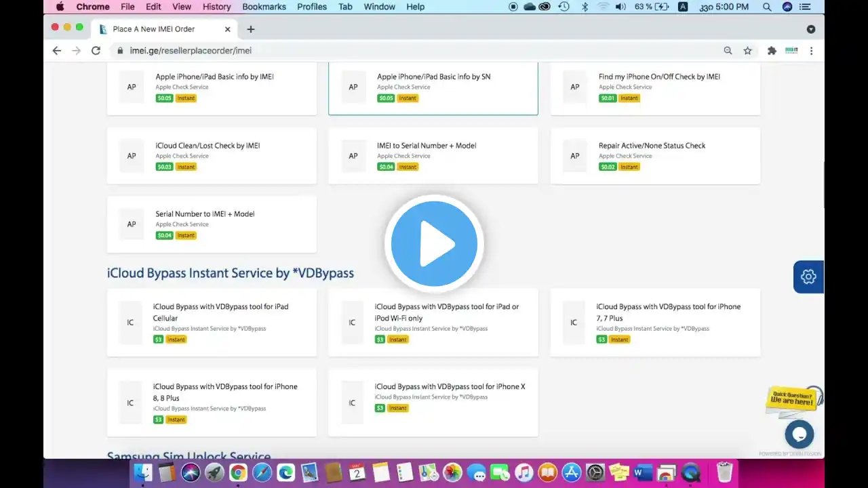Screen dimensions: 868x488
Task: Open a new tab with the plus button
Action: click(x=251, y=29)
